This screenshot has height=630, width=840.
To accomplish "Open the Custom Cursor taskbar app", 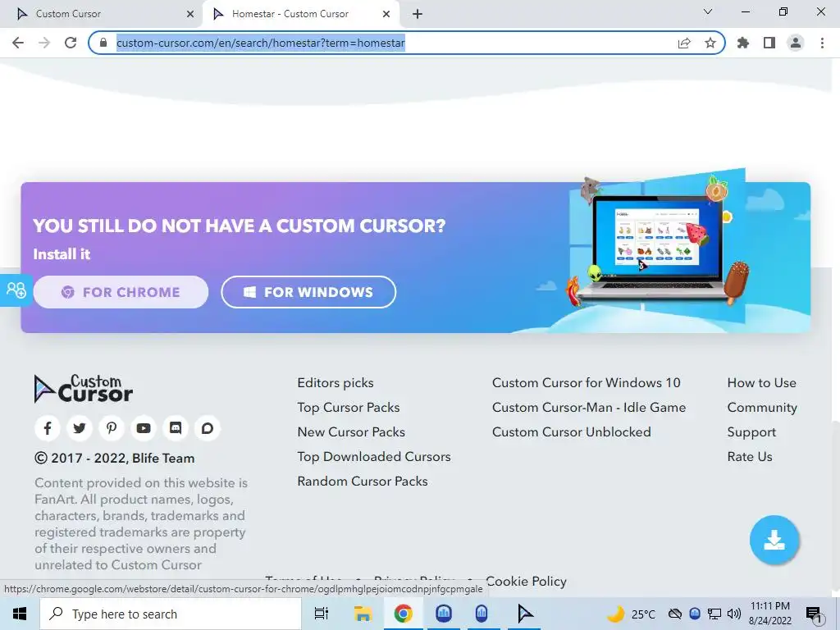I will point(526,614).
